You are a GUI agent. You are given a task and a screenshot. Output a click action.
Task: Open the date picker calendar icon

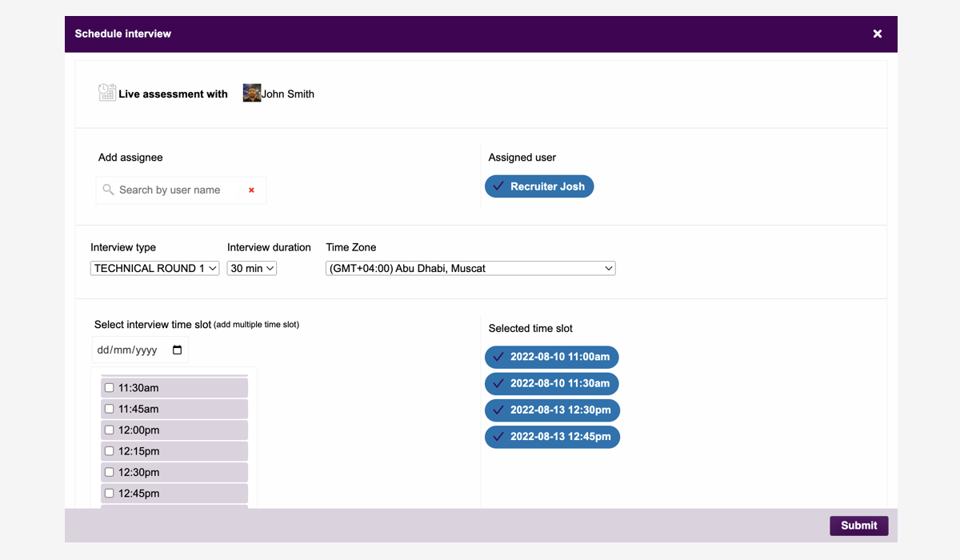pyautogui.click(x=178, y=350)
